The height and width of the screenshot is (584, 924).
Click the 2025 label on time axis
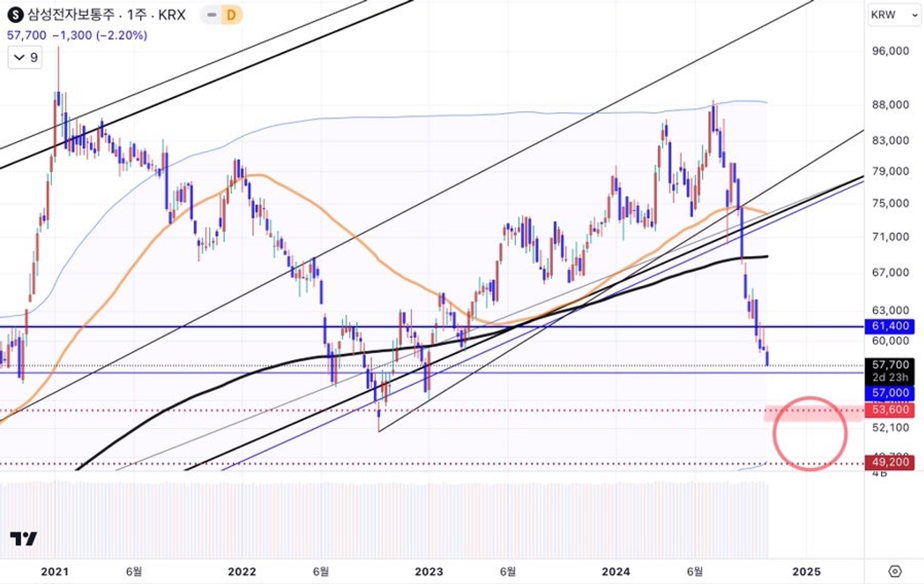(806, 571)
